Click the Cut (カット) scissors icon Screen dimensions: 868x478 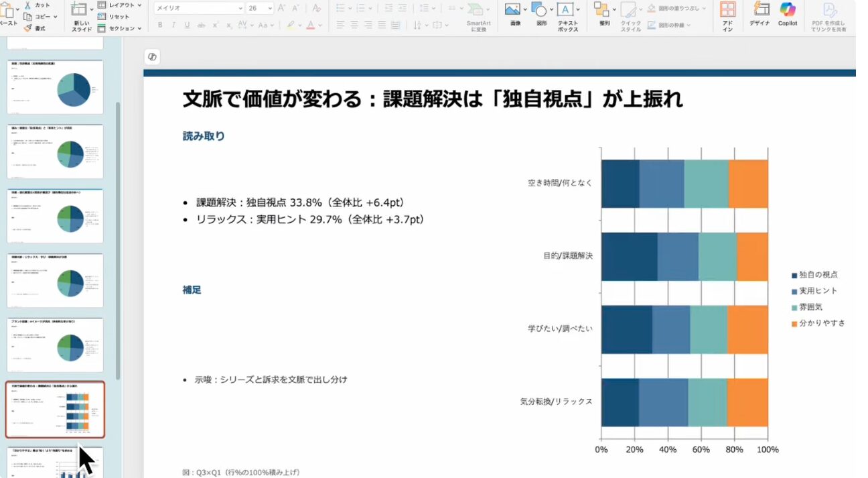pyautogui.click(x=27, y=5)
